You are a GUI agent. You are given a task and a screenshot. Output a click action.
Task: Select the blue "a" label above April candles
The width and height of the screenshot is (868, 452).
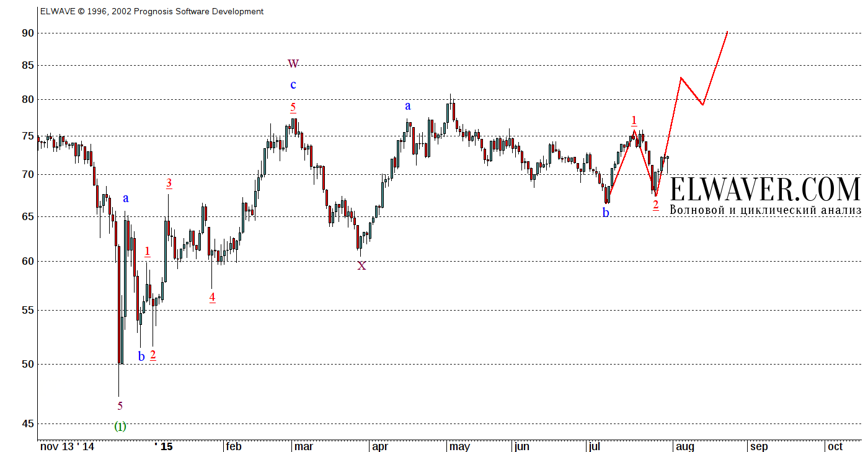click(x=408, y=106)
